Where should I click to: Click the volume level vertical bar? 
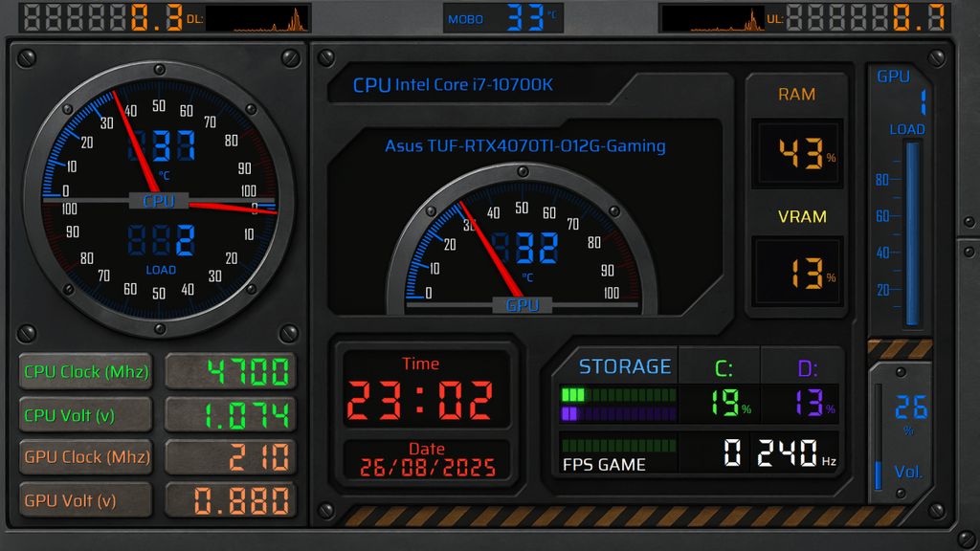coord(878,440)
